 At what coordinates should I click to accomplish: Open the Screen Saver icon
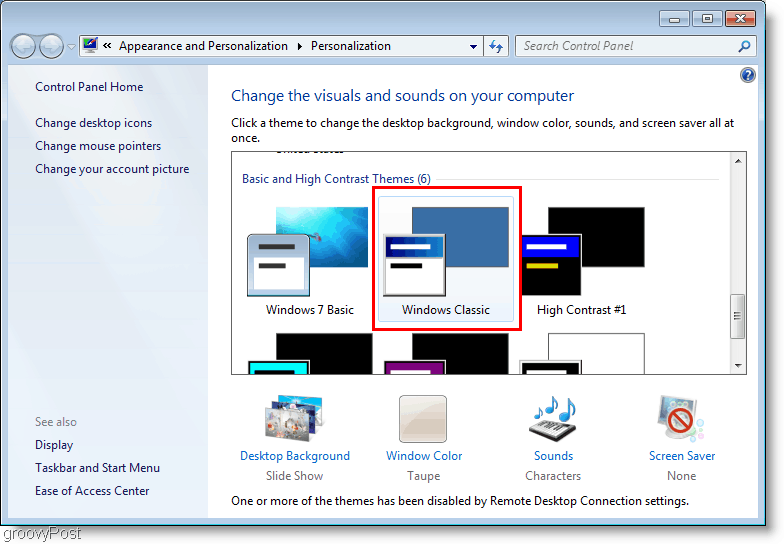point(681,418)
